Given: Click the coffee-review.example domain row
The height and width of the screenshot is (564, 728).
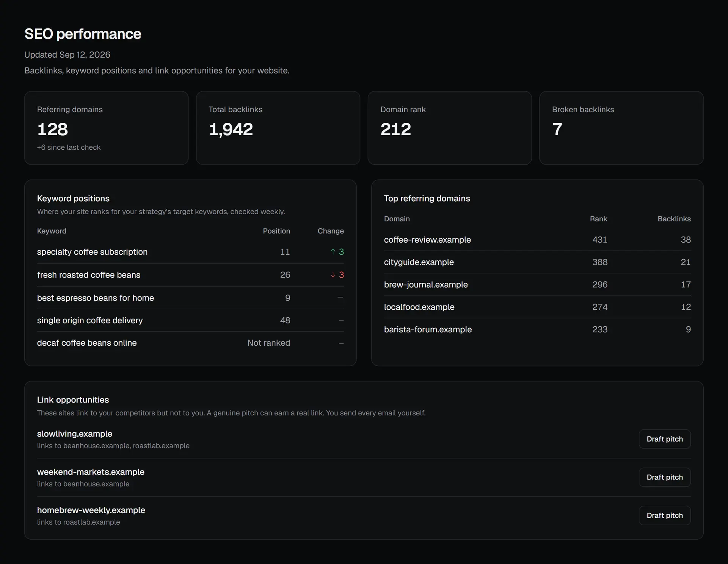Looking at the screenshot, I should pos(537,240).
